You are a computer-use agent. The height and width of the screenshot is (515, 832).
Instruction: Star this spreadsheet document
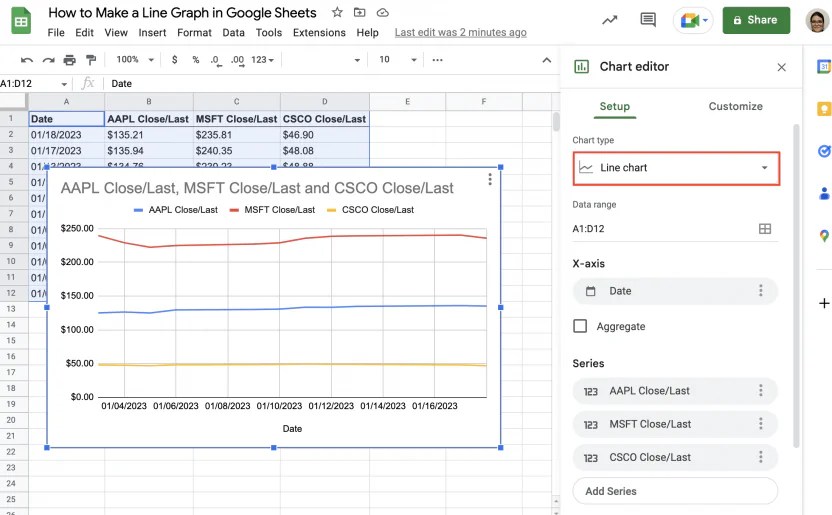click(337, 12)
